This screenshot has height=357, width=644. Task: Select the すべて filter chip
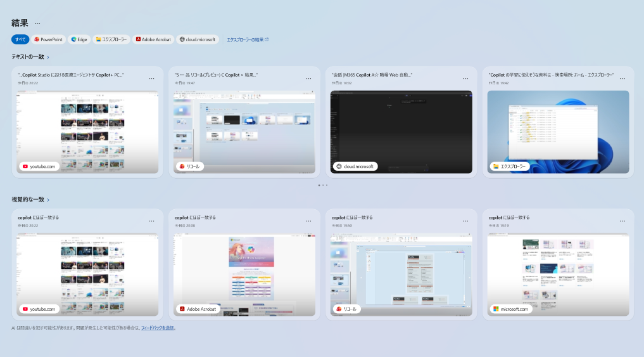point(20,39)
